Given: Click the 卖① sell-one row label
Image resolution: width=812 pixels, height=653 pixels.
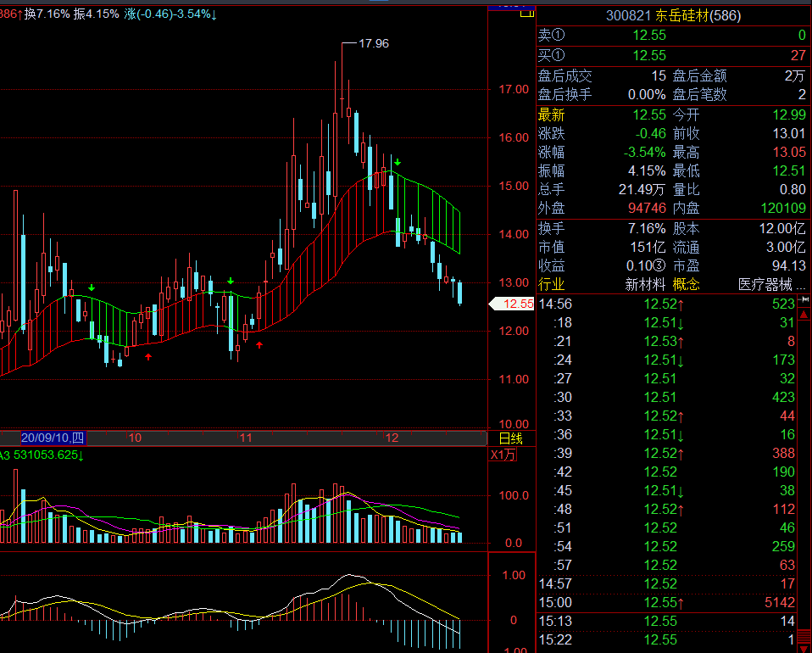Looking at the screenshot, I should [x=551, y=36].
